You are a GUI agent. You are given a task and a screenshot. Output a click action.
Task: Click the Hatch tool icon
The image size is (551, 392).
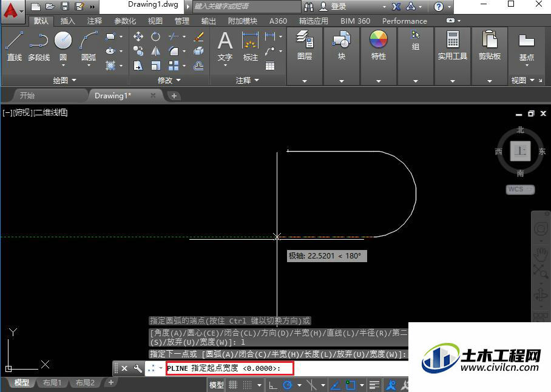[110, 66]
